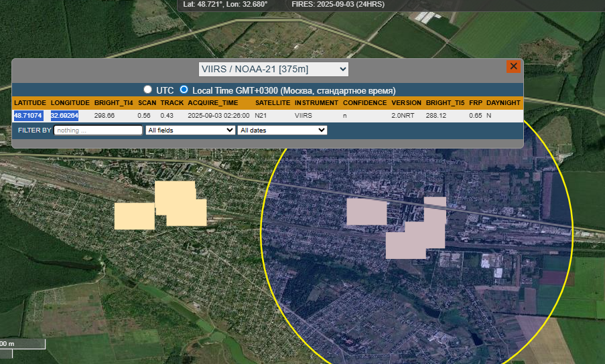Click the track value 0.43
The image size is (605, 364).
(167, 116)
